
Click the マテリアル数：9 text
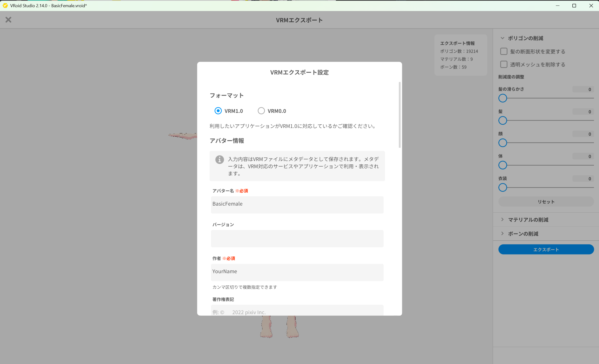456,59
